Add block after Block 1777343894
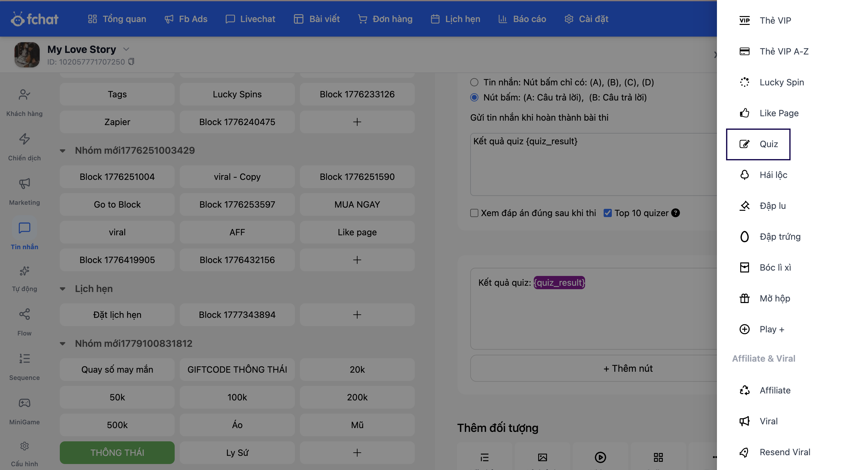Image resolution: width=868 pixels, height=470 pixels. click(x=357, y=315)
